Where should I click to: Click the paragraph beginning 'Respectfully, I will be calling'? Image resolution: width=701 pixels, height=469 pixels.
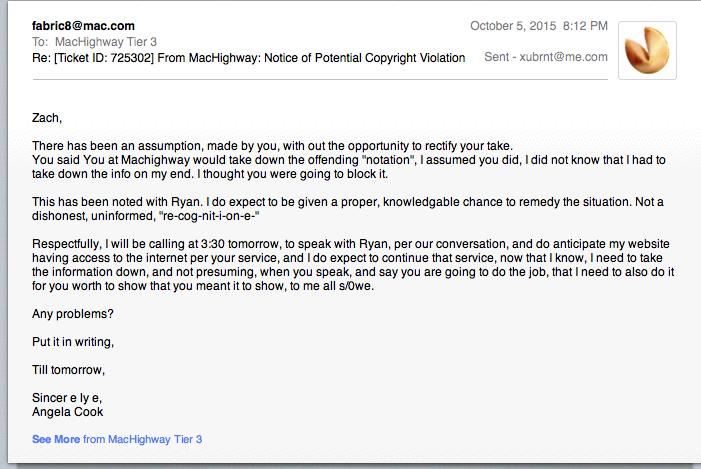pos(353,265)
